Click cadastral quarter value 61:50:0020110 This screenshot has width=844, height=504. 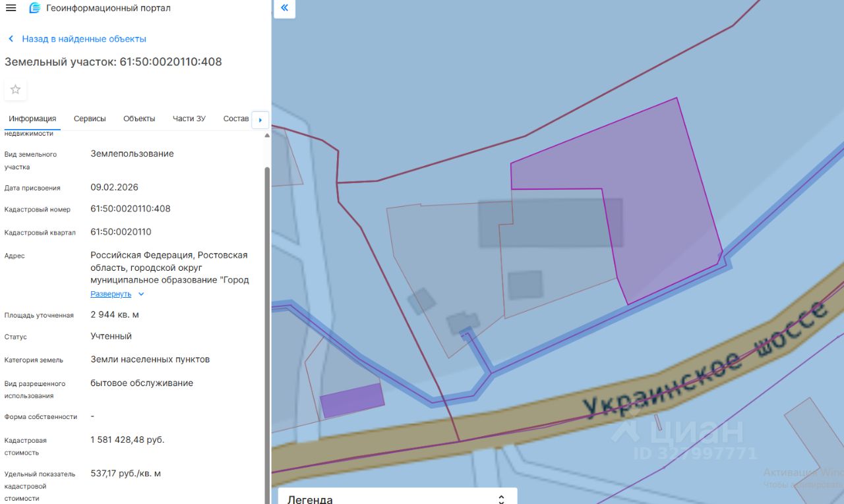[121, 232]
